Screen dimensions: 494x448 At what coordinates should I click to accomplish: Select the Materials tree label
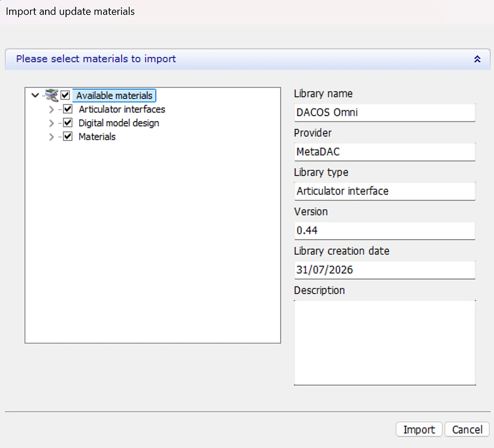[x=97, y=137]
